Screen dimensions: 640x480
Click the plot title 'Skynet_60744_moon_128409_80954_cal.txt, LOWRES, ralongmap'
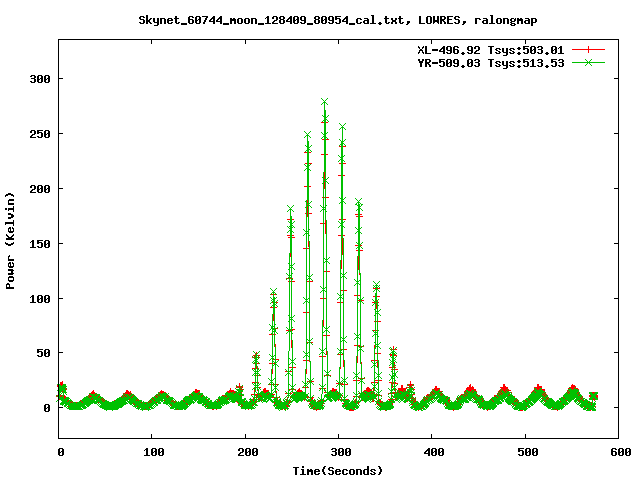tap(338, 20)
